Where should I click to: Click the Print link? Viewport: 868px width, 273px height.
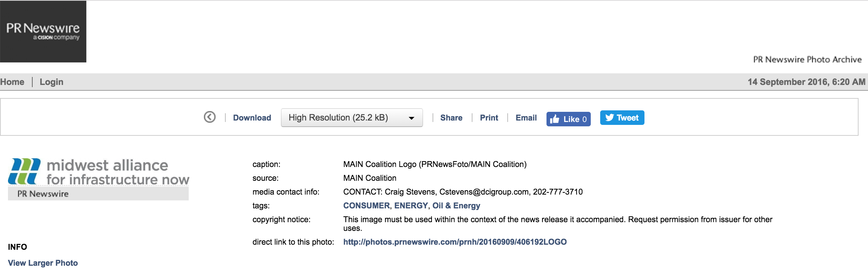489,118
